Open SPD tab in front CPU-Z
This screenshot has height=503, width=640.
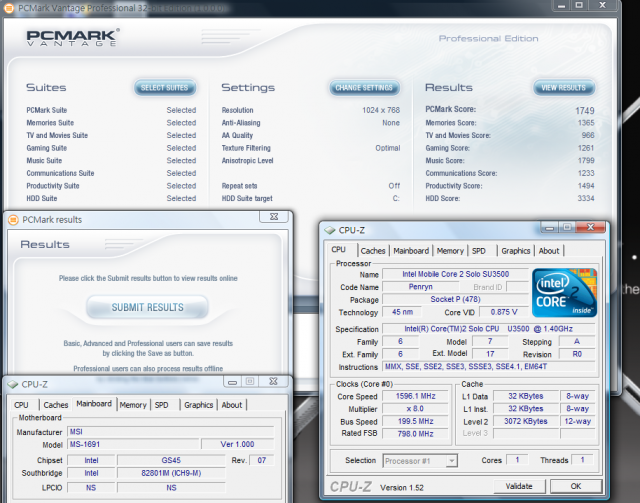tap(479, 251)
